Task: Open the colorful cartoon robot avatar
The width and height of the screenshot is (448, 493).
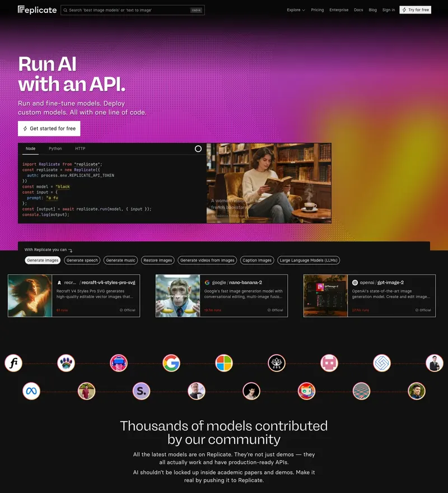Action: pos(306,391)
